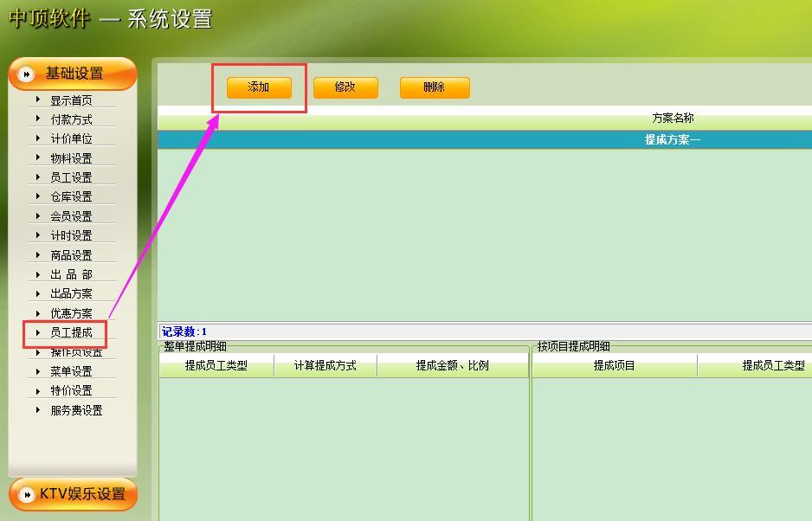Click the 删除 button
Image resolution: width=812 pixels, height=521 pixels.
pos(435,87)
